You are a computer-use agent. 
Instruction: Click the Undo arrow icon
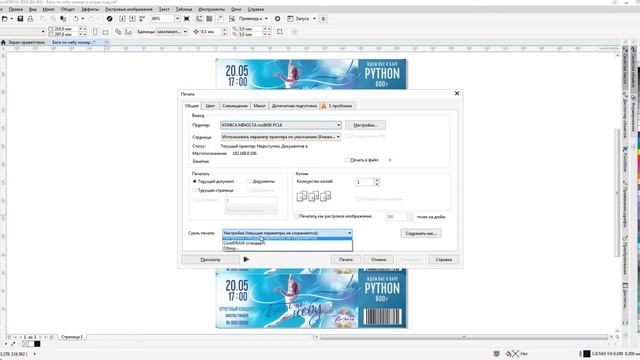pos(76,19)
